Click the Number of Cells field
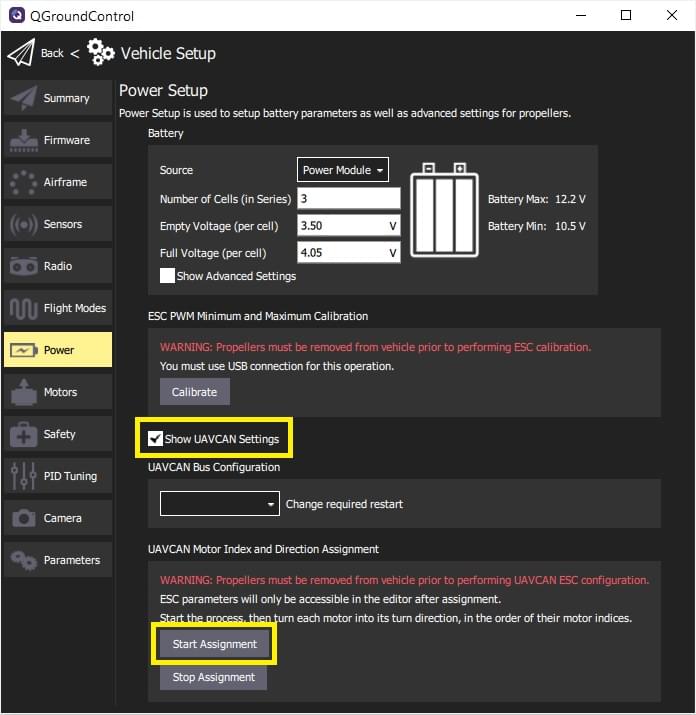696x715 pixels. pyautogui.click(x=348, y=198)
